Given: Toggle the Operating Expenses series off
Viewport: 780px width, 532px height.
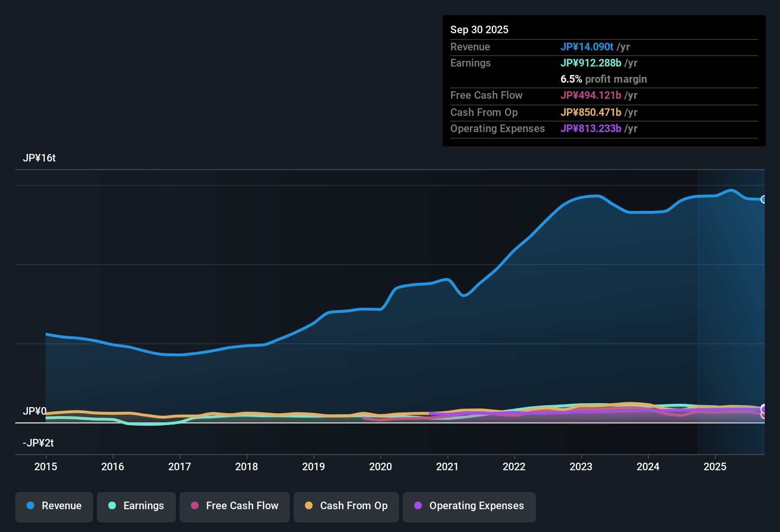Looking at the screenshot, I should tap(469, 506).
